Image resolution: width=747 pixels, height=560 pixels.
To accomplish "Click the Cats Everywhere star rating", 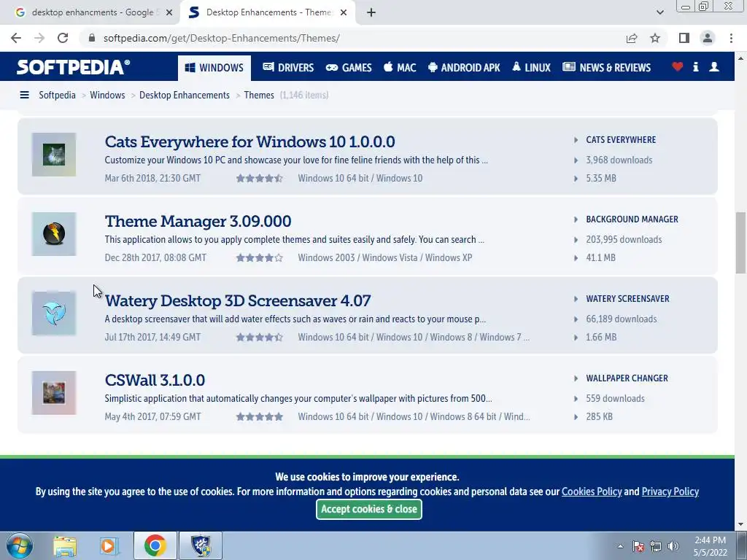I will point(260,179).
